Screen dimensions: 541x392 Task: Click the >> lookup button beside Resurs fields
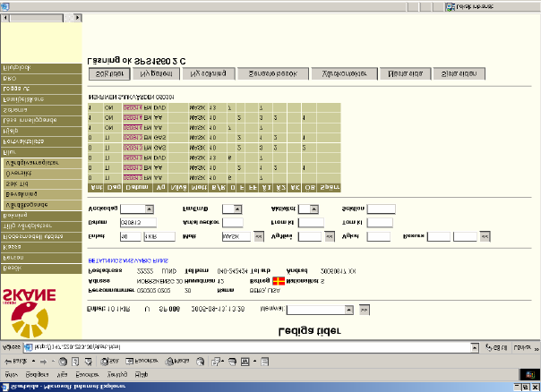click(x=485, y=236)
